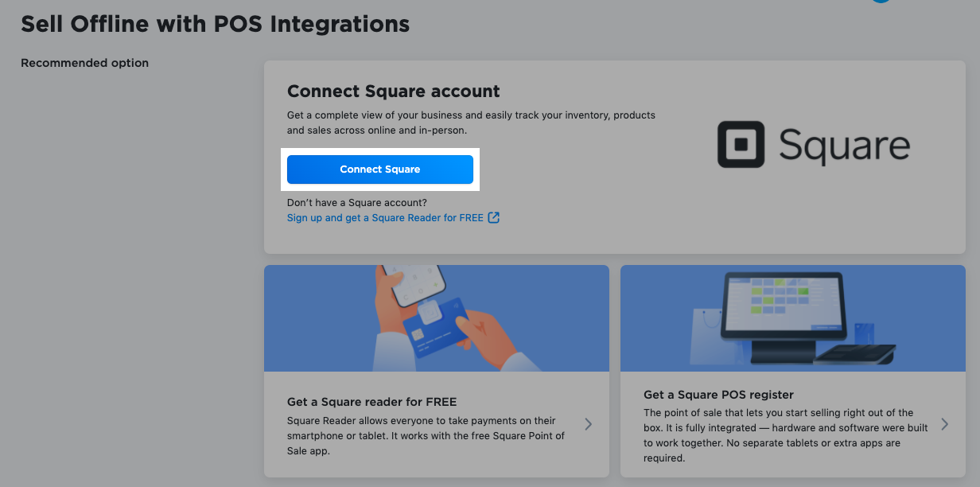Image resolution: width=980 pixels, height=487 pixels.
Task: Click the Square logo in the top card
Action: 814,145
